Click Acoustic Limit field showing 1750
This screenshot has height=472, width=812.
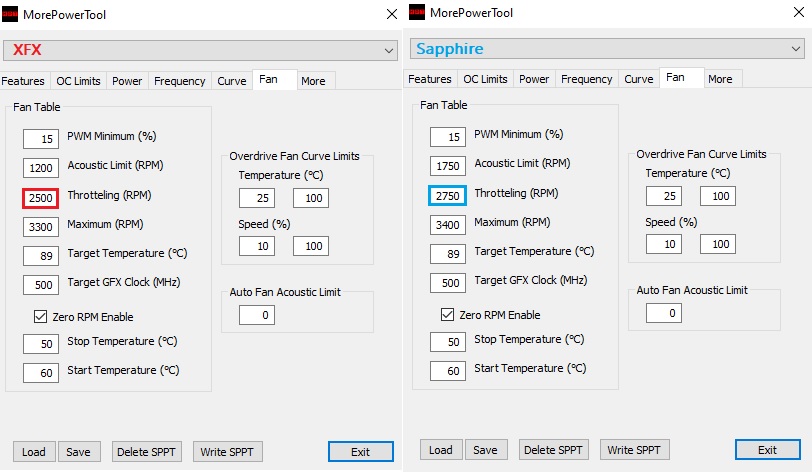pyautogui.click(x=448, y=166)
